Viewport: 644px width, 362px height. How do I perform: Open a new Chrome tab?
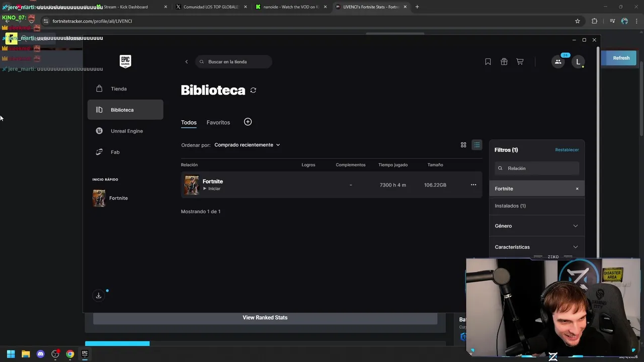[x=417, y=7]
